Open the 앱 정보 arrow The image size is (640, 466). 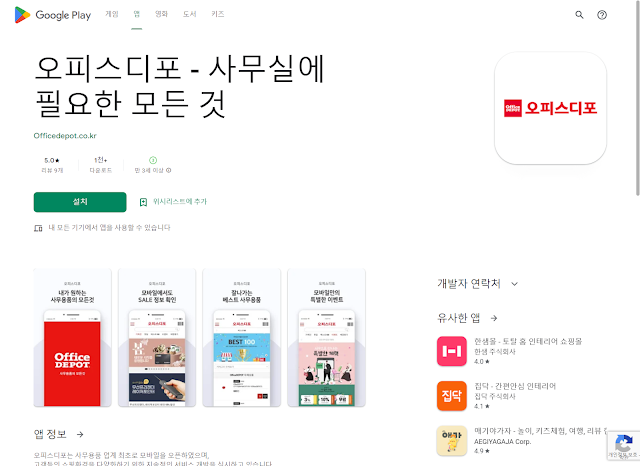click(x=80, y=435)
